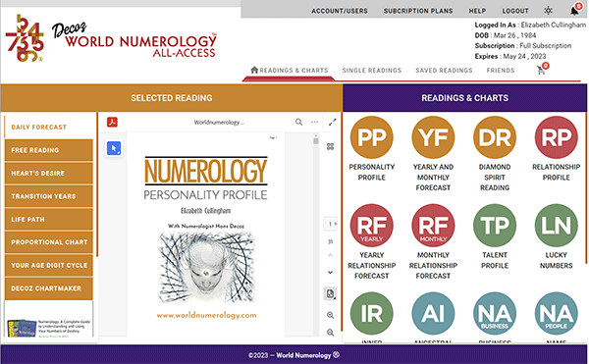
Task: Expand the PDF viewer to fullscreen
Action: 332,122
